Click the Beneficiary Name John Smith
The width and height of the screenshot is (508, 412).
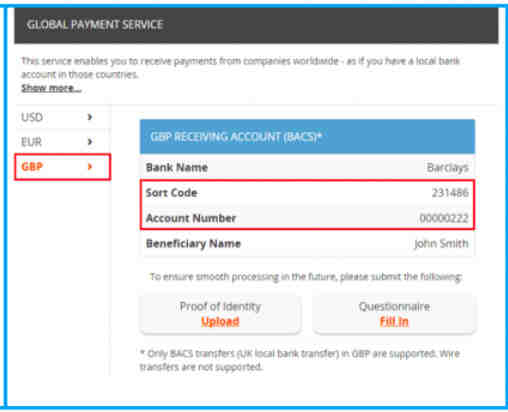[x=441, y=244]
